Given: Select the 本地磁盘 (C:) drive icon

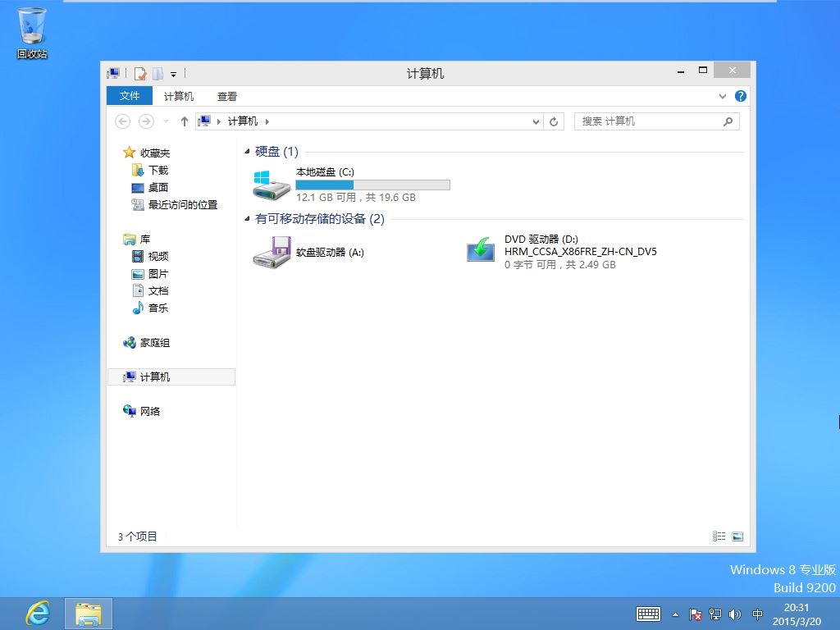Looking at the screenshot, I should pos(272,185).
